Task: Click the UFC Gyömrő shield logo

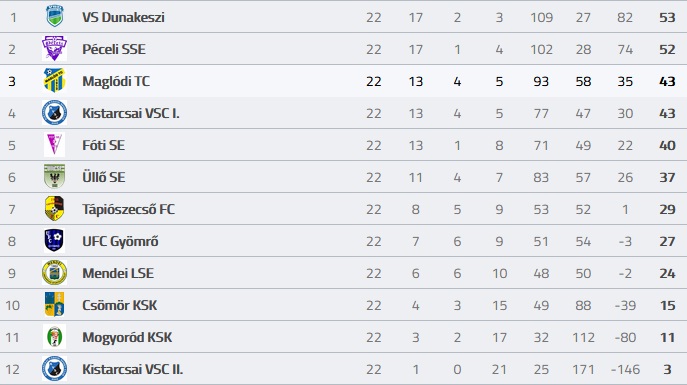Action: (54, 240)
